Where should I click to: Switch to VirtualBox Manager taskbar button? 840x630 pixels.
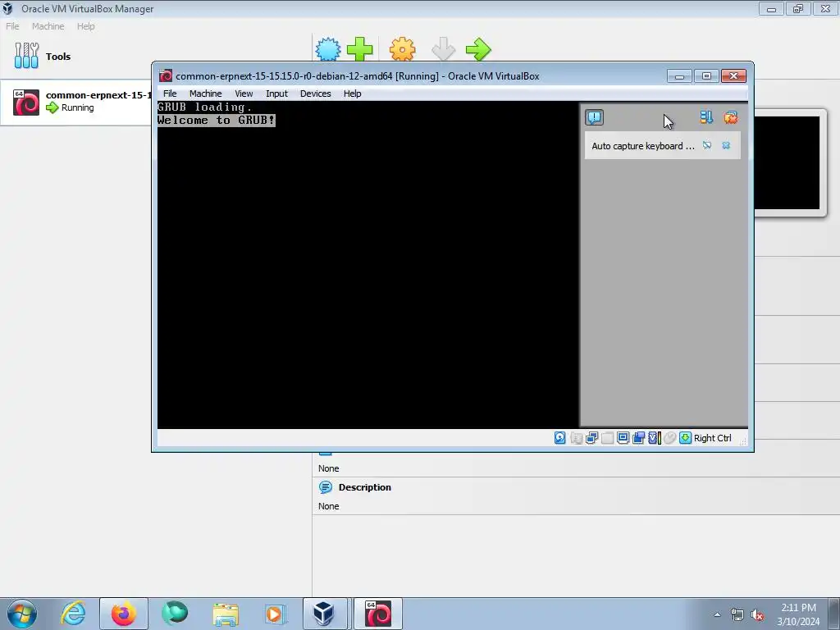tap(326, 614)
